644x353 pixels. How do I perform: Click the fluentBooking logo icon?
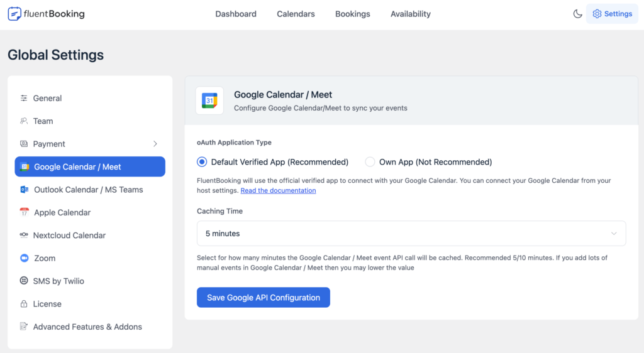point(14,14)
